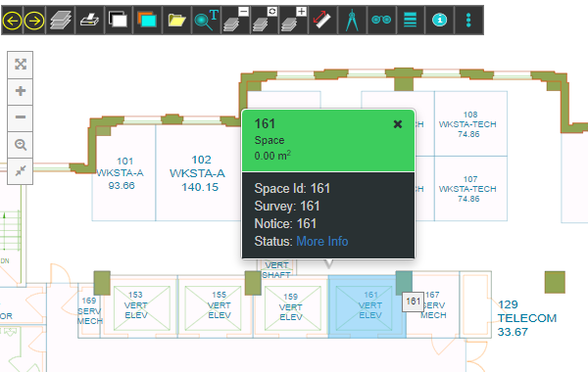
Task: Click the map zoom out minus button
Action: click(x=21, y=117)
